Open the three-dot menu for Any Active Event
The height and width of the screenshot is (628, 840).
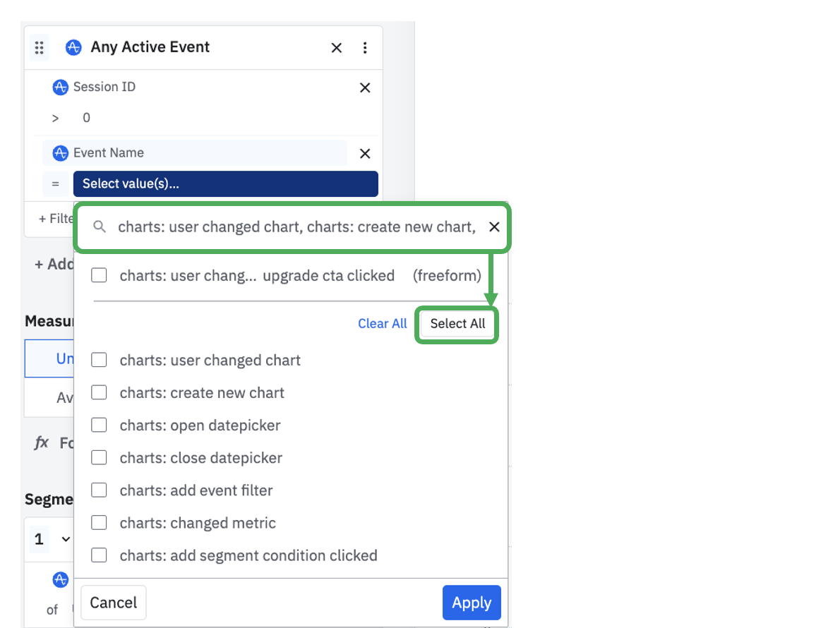[x=365, y=47]
